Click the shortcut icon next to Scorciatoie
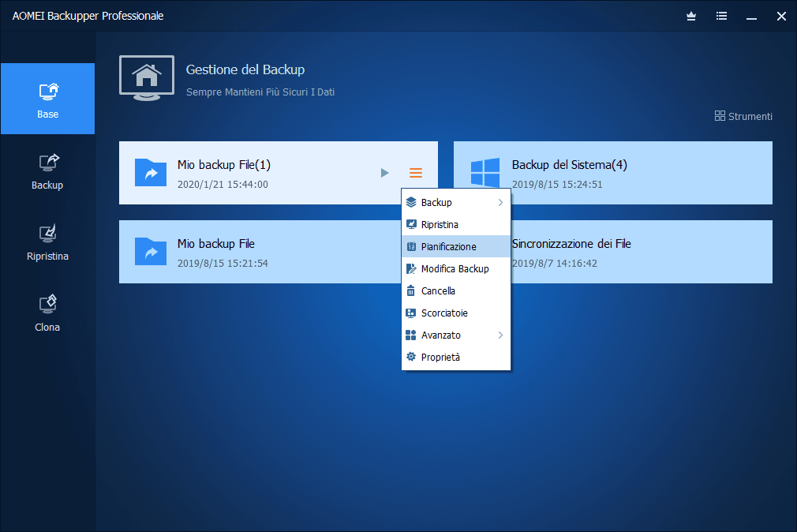 pyautogui.click(x=410, y=313)
